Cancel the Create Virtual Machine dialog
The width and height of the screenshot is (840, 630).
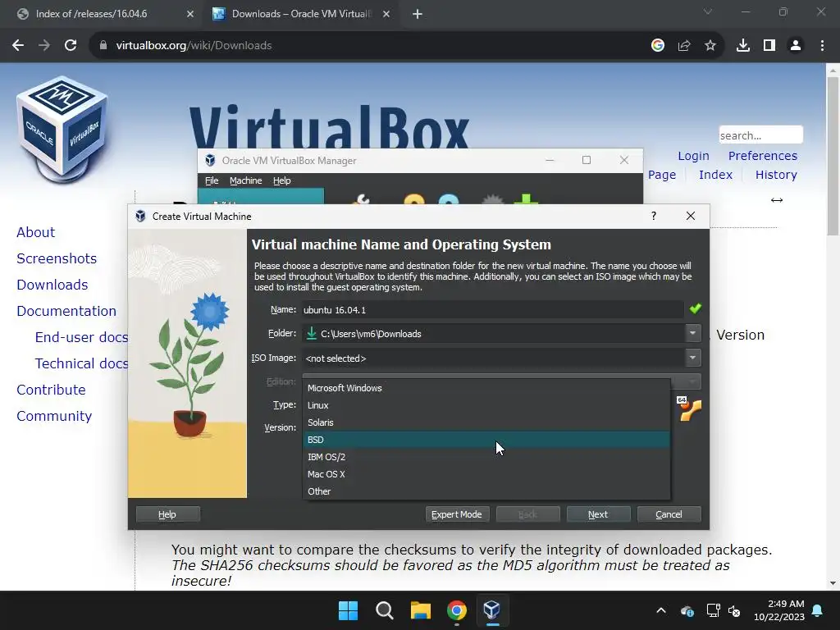coord(669,514)
